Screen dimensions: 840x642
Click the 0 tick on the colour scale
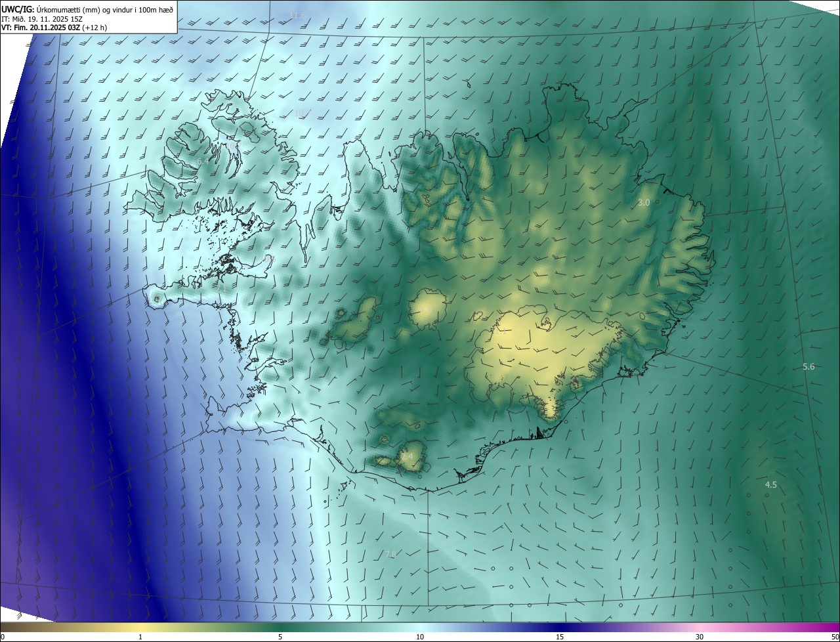[x=3, y=637]
